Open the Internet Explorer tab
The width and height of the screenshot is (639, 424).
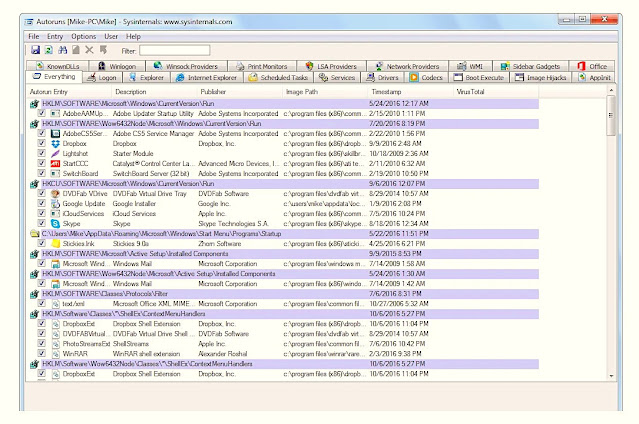(x=206, y=77)
